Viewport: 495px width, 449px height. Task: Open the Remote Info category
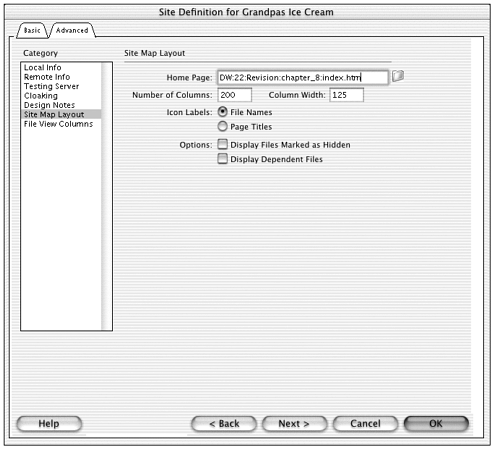point(61,77)
